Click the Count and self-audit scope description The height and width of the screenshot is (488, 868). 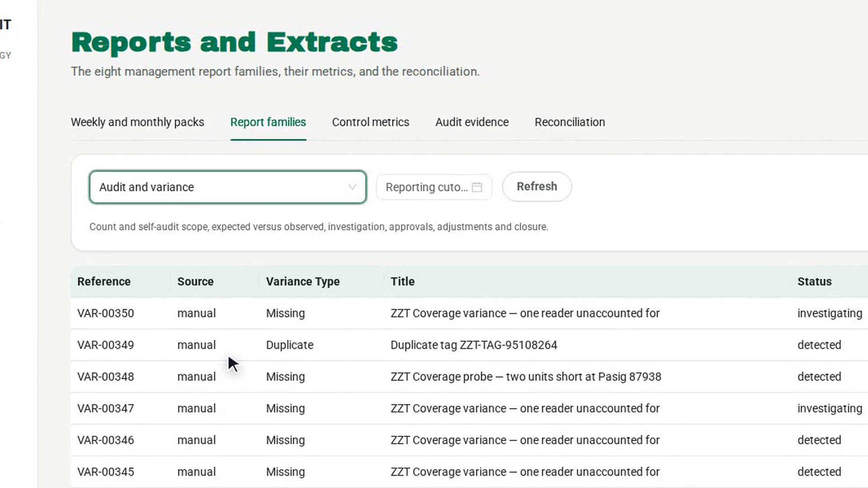point(319,226)
